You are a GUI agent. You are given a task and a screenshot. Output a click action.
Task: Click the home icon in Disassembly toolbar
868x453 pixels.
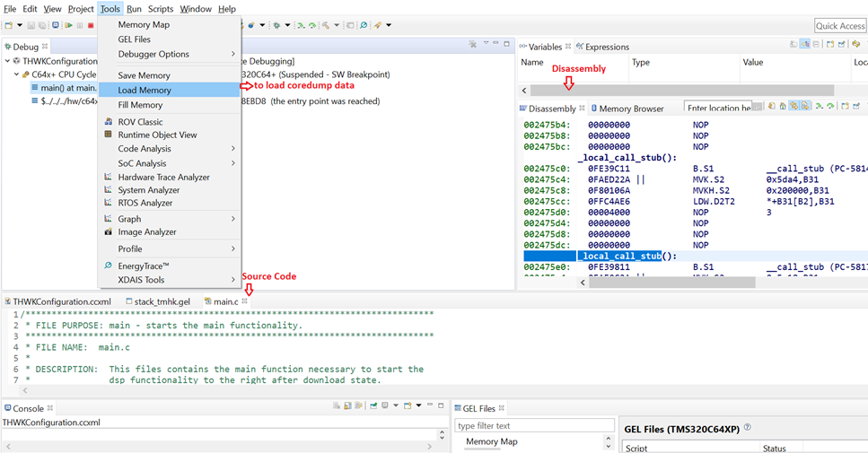783,106
